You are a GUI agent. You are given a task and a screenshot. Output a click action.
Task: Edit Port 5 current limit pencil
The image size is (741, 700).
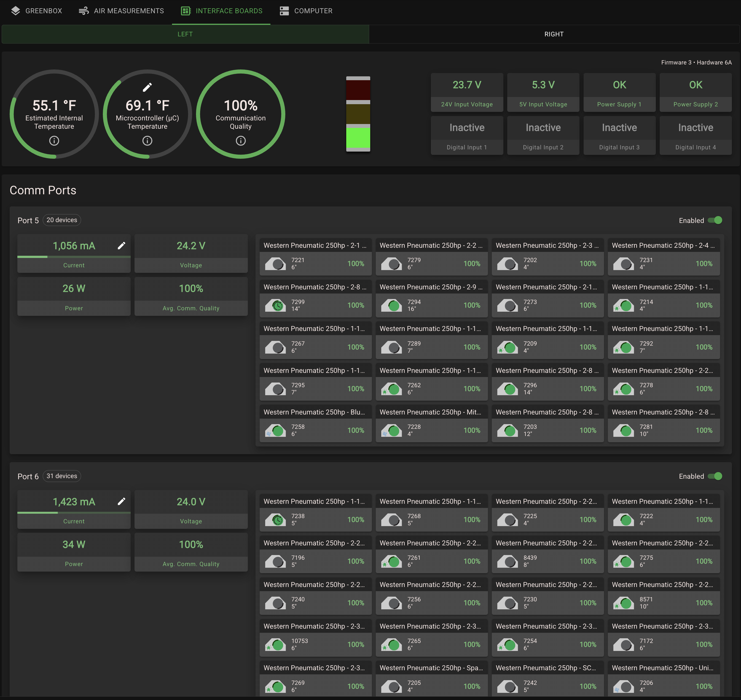click(x=121, y=245)
